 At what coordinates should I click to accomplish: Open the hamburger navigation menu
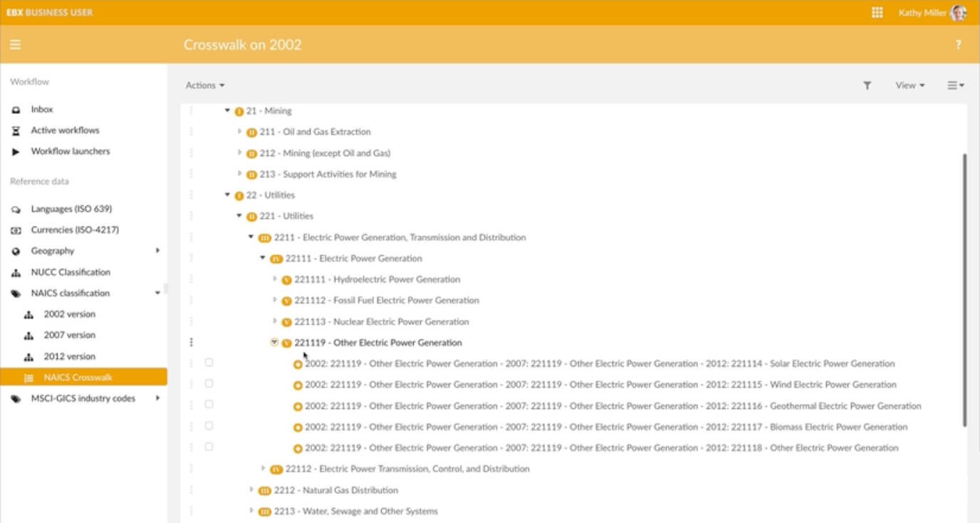click(15, 44)
